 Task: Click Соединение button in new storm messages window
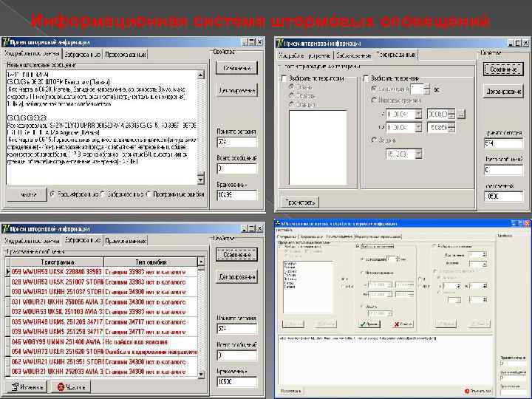(237, 68)
